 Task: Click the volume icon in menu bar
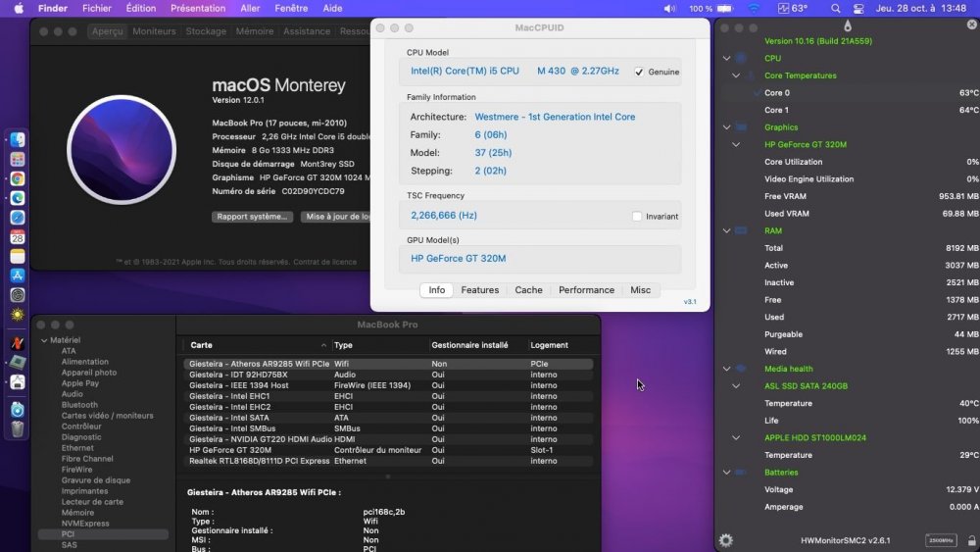coord(669,8)
